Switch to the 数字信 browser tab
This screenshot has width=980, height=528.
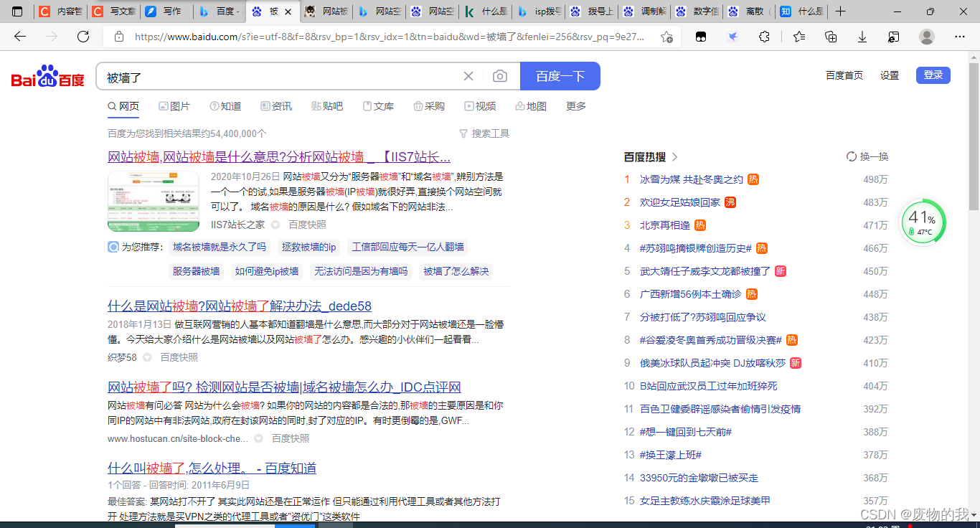pos(698,11)
